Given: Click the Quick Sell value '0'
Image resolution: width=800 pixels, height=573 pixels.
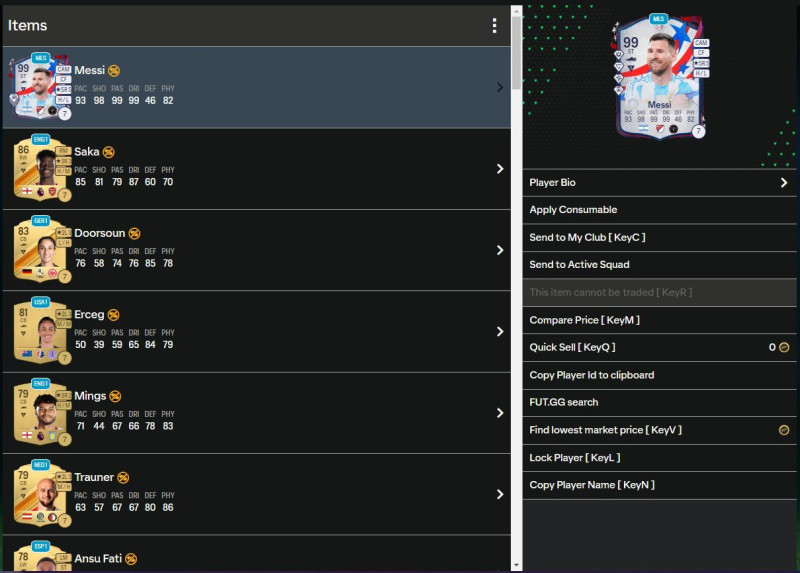Looking at the screenshot, I should coord(772,347).
